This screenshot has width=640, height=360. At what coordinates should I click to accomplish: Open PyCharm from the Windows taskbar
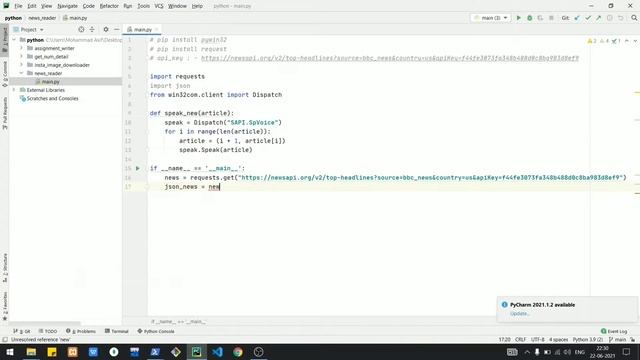point(196,352)
